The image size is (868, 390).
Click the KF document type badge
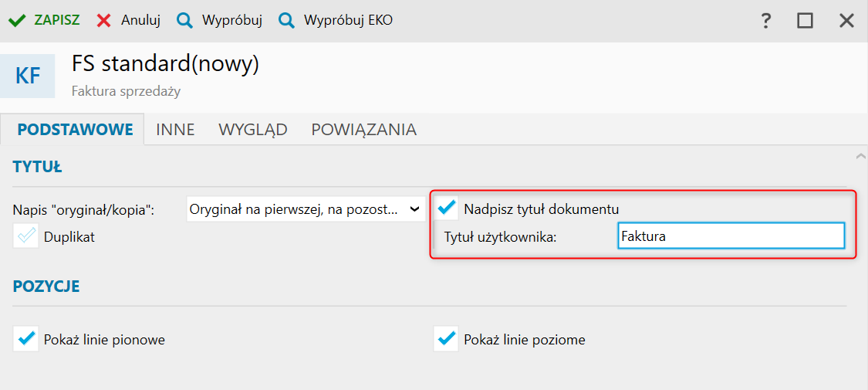pos(28,76)
